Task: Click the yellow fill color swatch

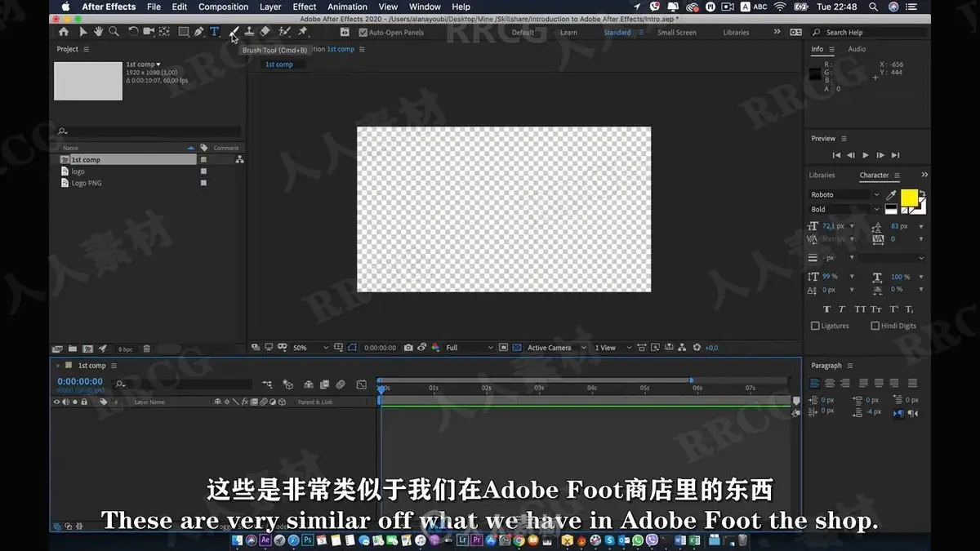Action: pyautogui.click(x=909, y=198)
